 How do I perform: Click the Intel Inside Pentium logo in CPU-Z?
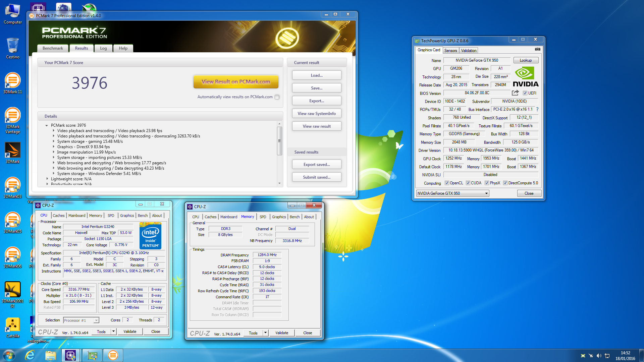(x=150, y=236)
